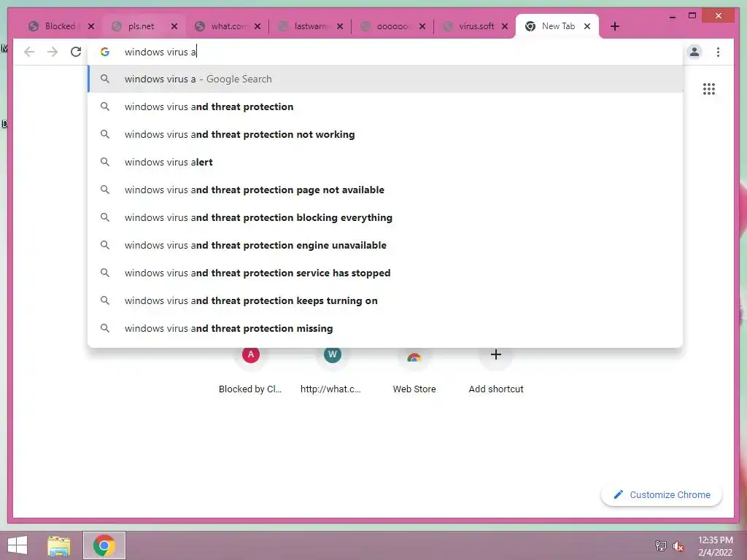Select 'threat protection missing' suggestion

coord(385,328)
